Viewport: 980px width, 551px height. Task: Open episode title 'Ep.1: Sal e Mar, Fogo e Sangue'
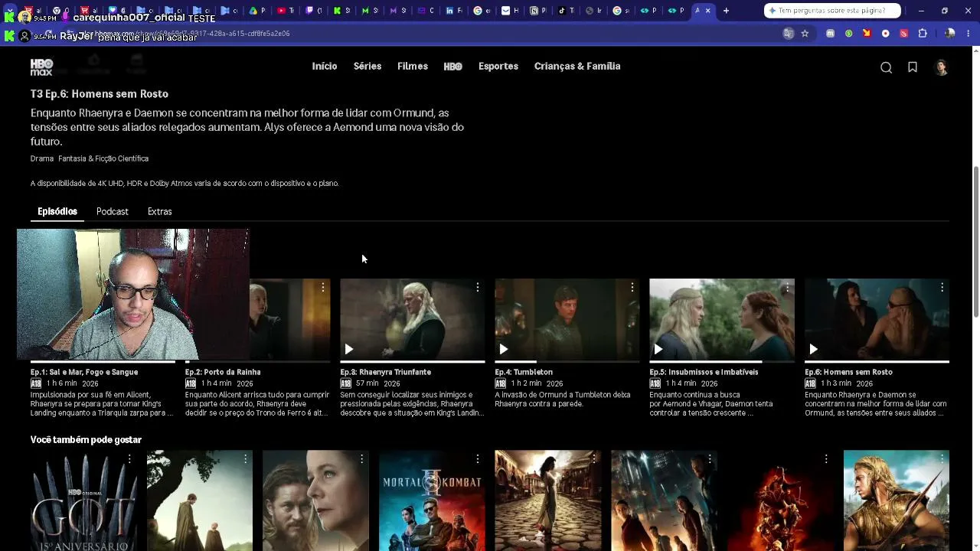coord(84,372)
